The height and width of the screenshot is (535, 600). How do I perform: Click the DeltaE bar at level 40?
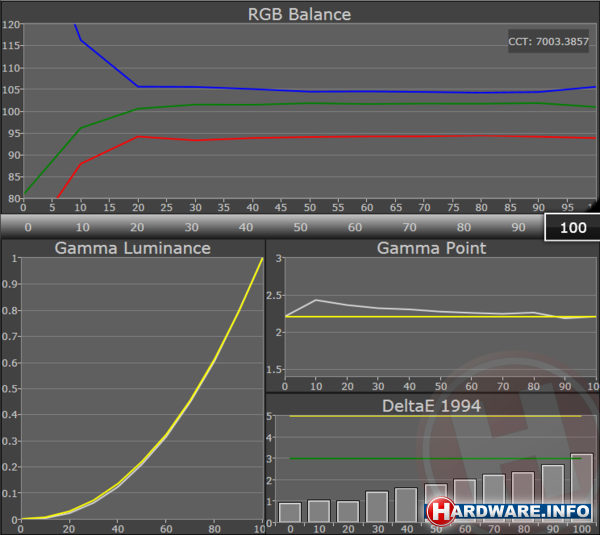pyautogui.click(x=406, y=505)
